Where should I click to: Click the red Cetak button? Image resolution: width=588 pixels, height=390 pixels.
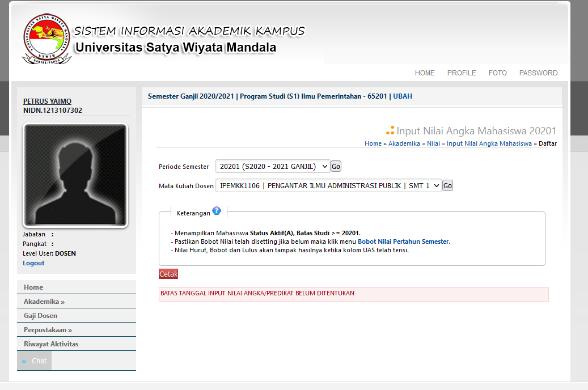(x=168, y=274)
